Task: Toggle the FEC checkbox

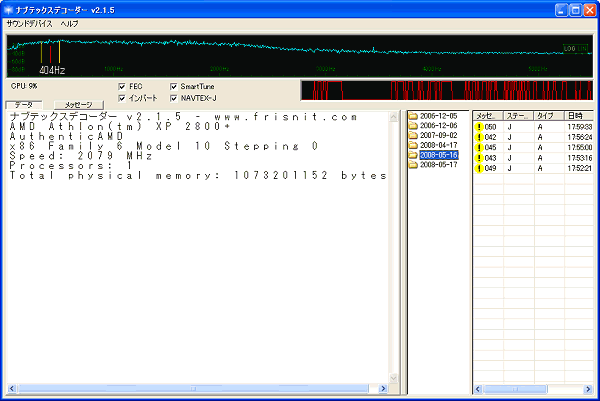Action: [x=122, y=86]
